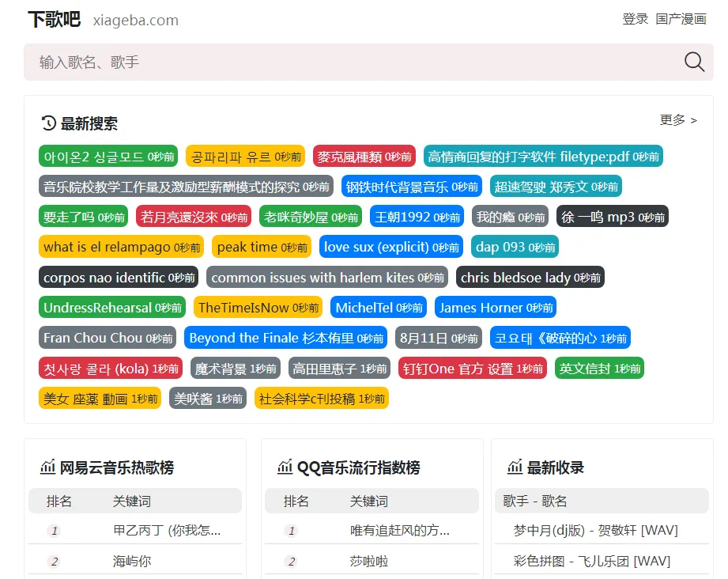Image resolution: width=728 pixels, height=579 pixels.
Task: Select the 공파리파 유르 tag
Action: [245, 156]
